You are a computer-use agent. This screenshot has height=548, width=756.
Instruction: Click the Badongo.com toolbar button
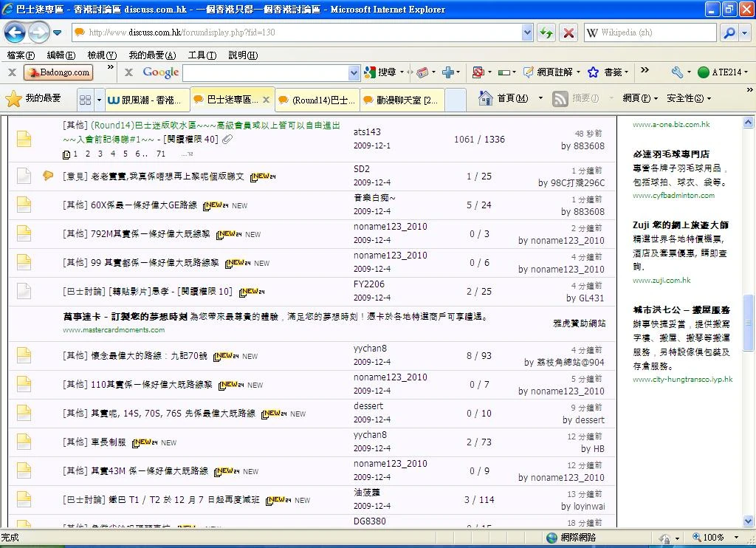point(58,72)
